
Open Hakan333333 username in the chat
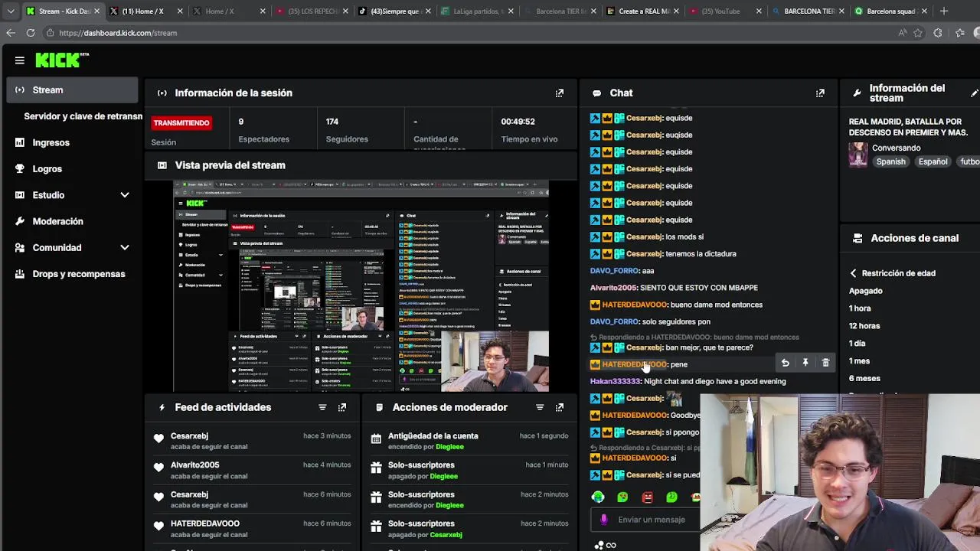coord(615,381)
